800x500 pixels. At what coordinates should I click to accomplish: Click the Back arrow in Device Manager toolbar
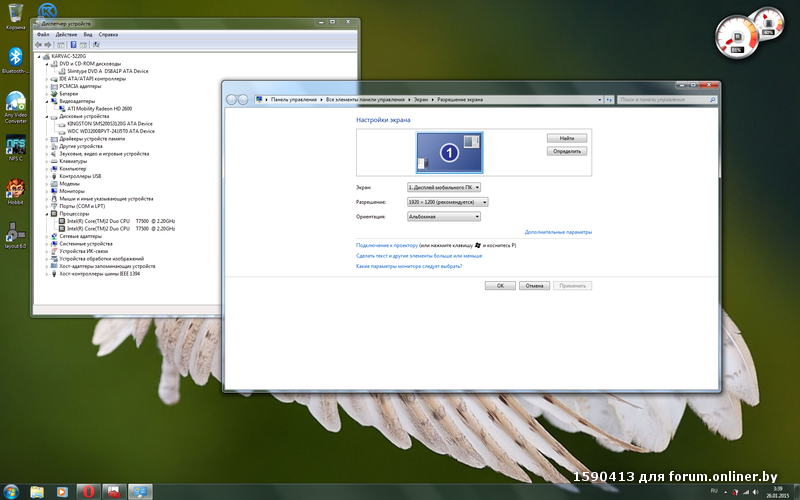point(39,45)
